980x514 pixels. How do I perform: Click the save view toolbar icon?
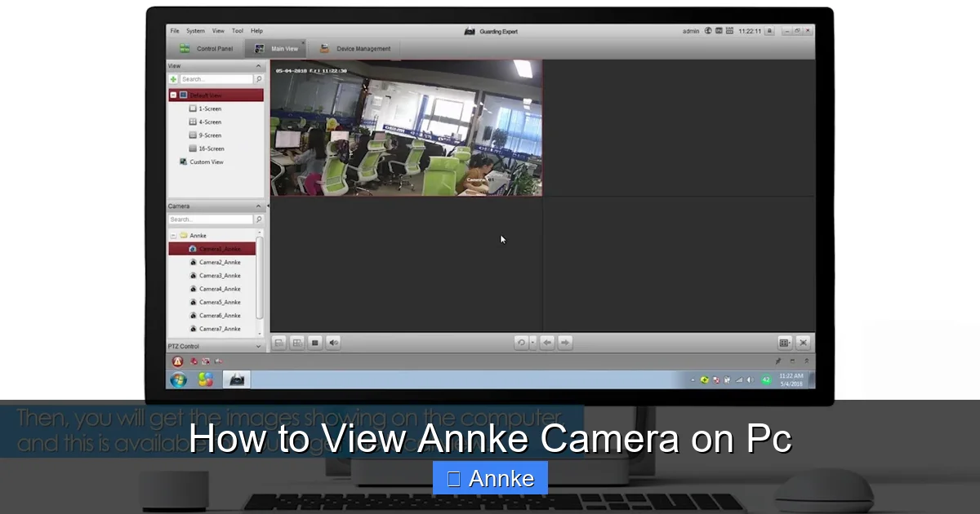point(278,343)
